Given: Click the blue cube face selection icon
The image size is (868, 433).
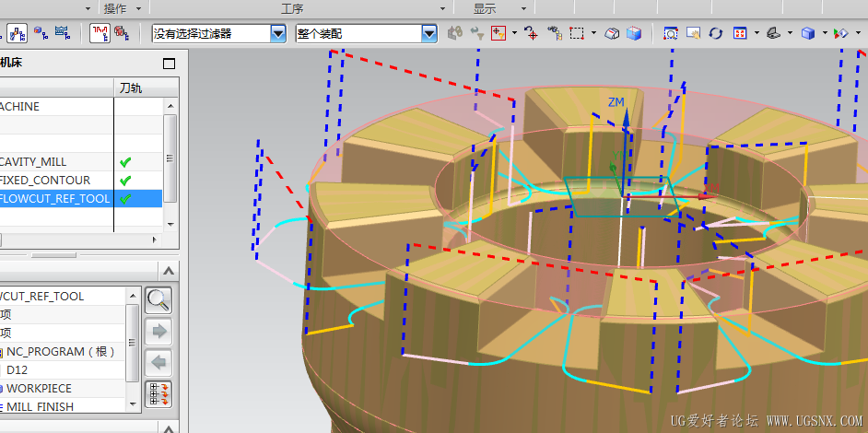Looking at the screenshot, I should click(634, 33).
